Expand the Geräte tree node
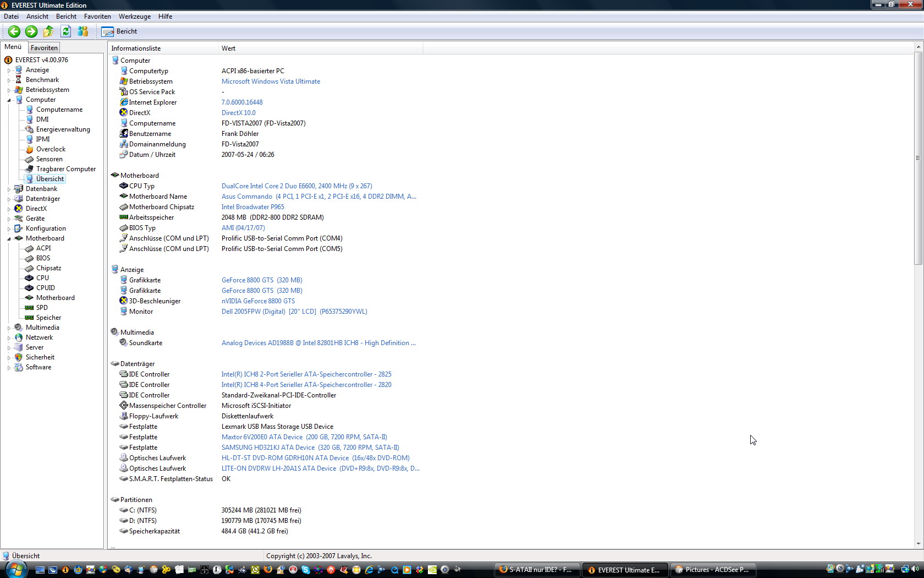The width and height of the screenshot is (924, 578). point(9,219)
